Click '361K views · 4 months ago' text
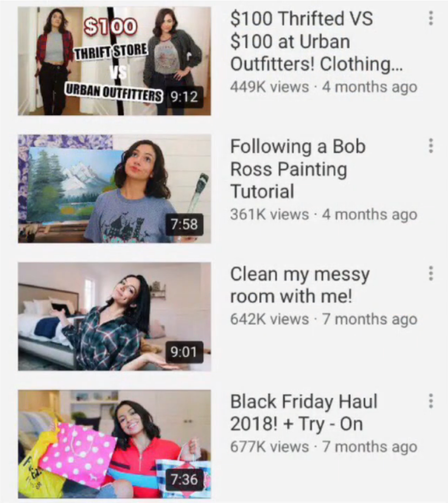Image resolution: width=448 pixels, height=503 pixels. pyautogui.click(x=324, y=214)
